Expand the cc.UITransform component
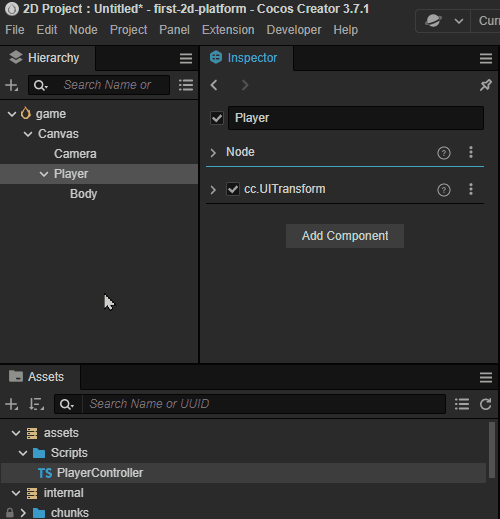Image resolution: width=500 pixels, height=519 pixels. (x=213, y=190)
